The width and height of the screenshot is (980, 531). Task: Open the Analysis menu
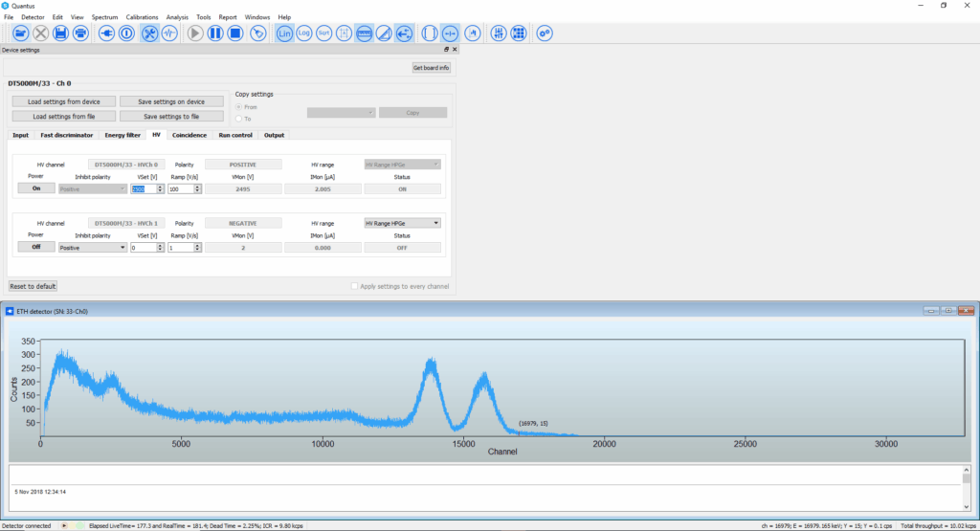[x=177, y=17]
